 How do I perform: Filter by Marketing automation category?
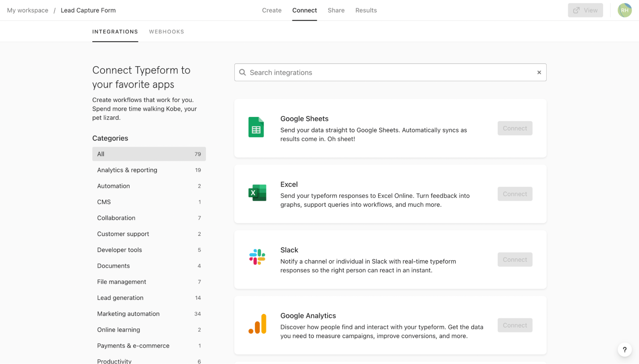click(149, 314)
